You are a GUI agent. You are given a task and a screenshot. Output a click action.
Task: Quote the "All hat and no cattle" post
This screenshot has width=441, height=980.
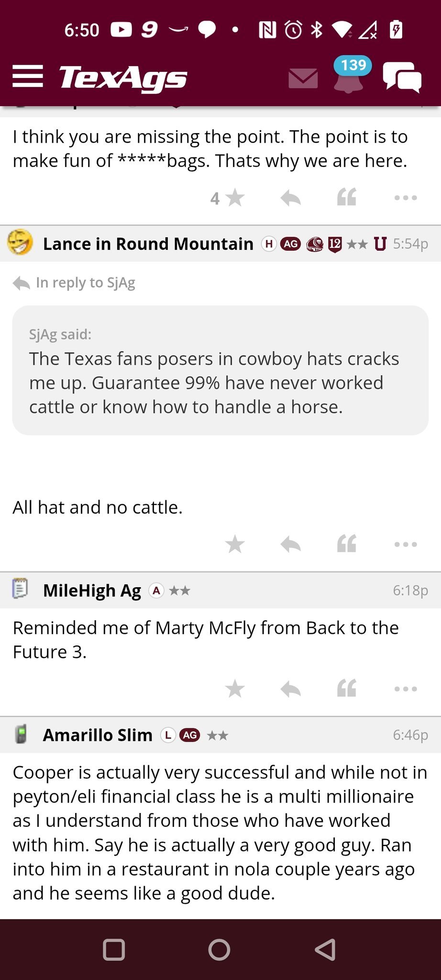tap(347, 544)
